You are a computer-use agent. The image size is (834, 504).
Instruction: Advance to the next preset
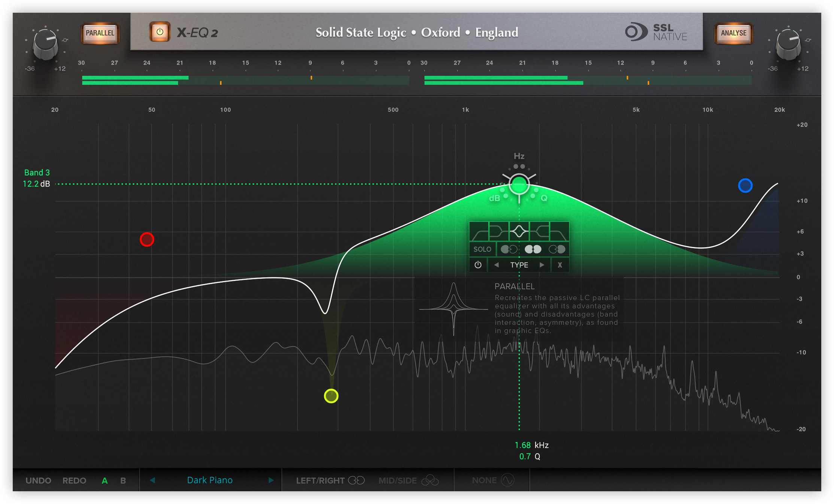(x=271, y=480)
